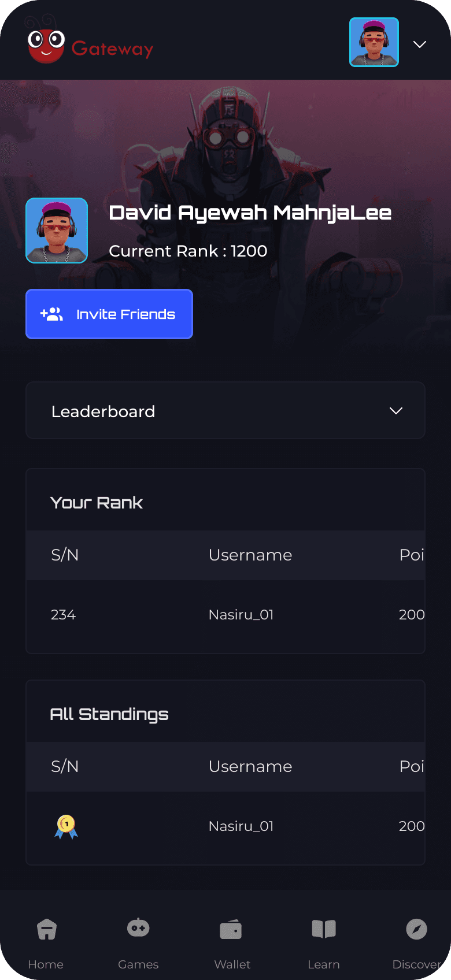Click the header avatar thumbnail
The width and height of the screenshot is (451, 980).
[374, 42]
